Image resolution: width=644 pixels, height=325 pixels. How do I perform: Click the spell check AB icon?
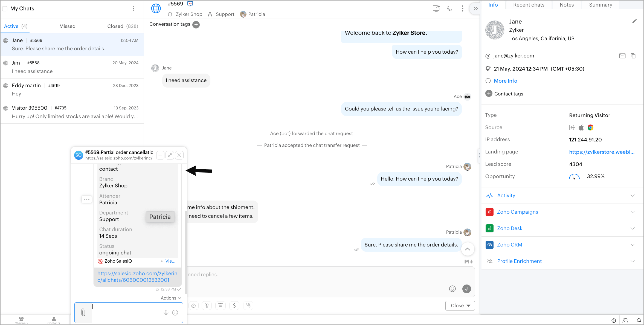pos(248,305)
